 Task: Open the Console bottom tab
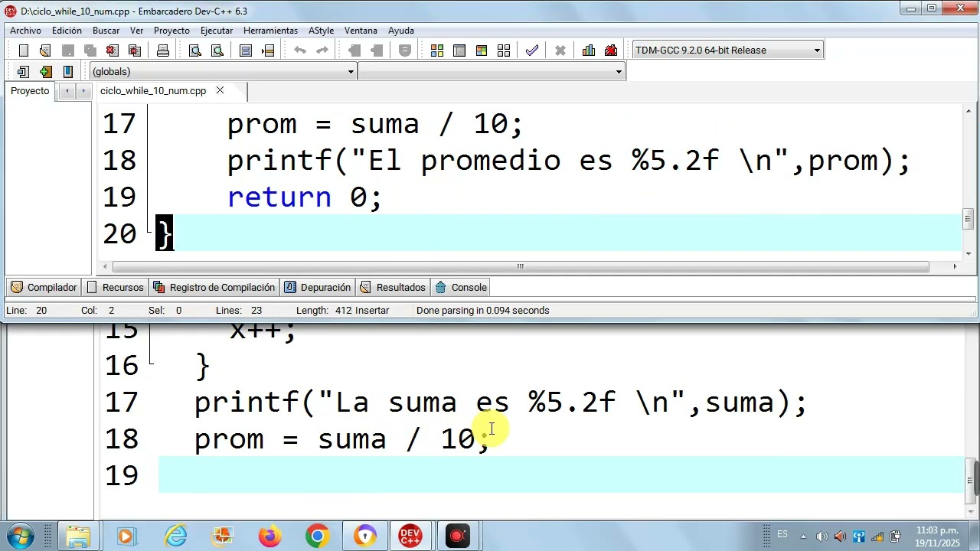461,288
